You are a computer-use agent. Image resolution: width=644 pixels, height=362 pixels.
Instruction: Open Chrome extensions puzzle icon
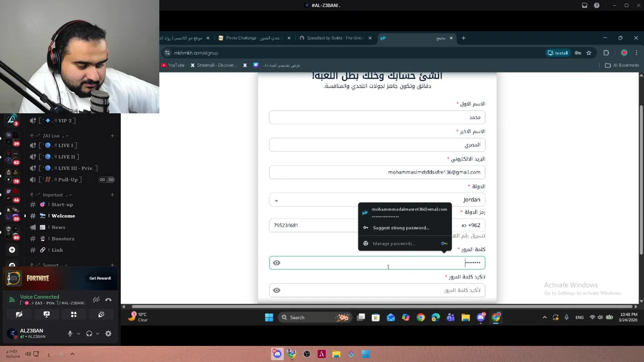[606, 53]
